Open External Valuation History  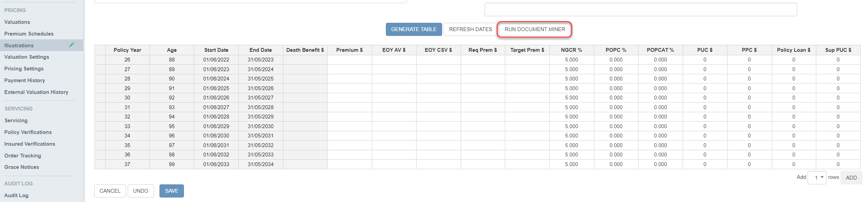[36, 92]
